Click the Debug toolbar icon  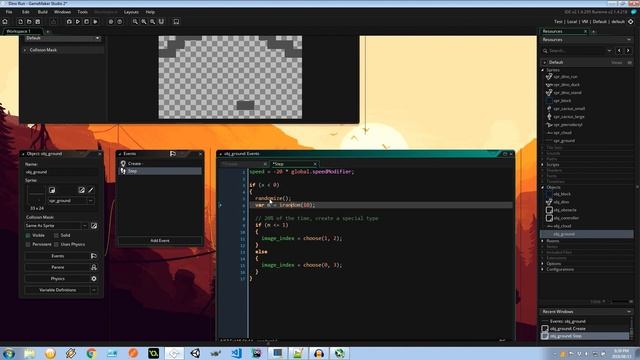pyautogui.click(x=69, y=22)
